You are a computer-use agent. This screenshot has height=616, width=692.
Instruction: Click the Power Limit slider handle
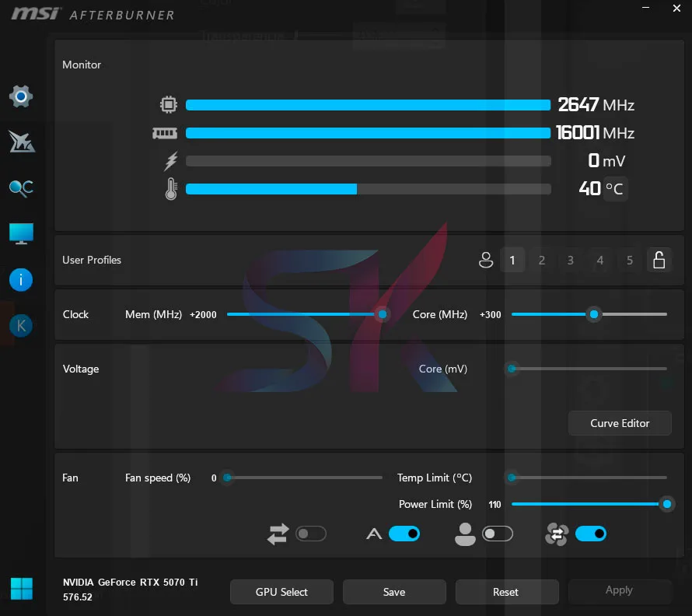coord(667,504)
